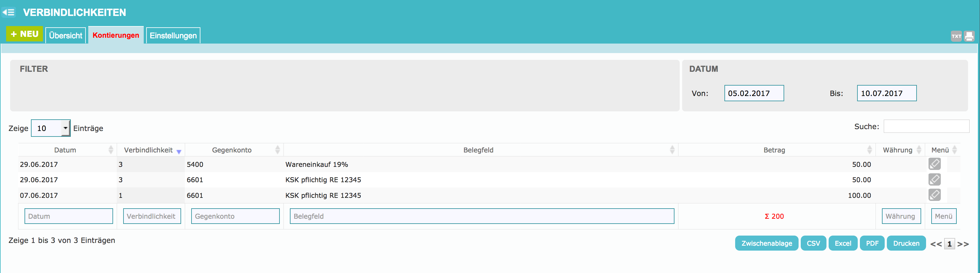This screenshot has height=273, width=980.
Task: Edit the Wareneinkauf 19% entry
Action: [x=934, y=164]
